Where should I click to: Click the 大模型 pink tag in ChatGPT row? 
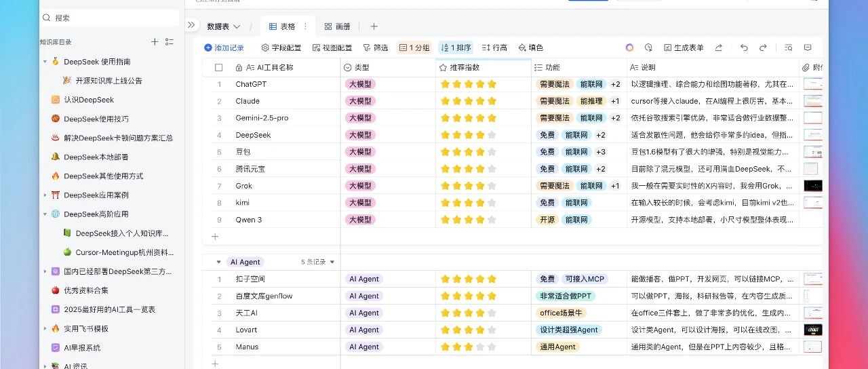pos(360,84)
